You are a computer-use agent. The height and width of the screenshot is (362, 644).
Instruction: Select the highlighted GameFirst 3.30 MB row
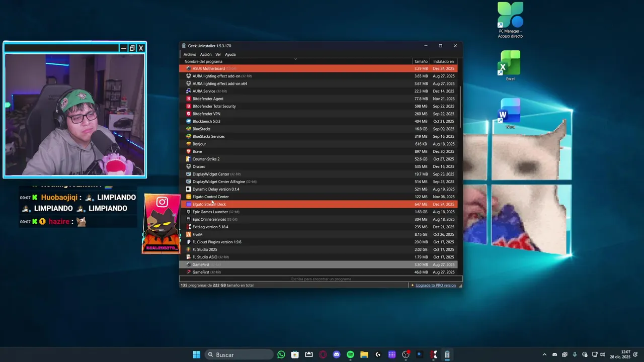tap(318, 264)
